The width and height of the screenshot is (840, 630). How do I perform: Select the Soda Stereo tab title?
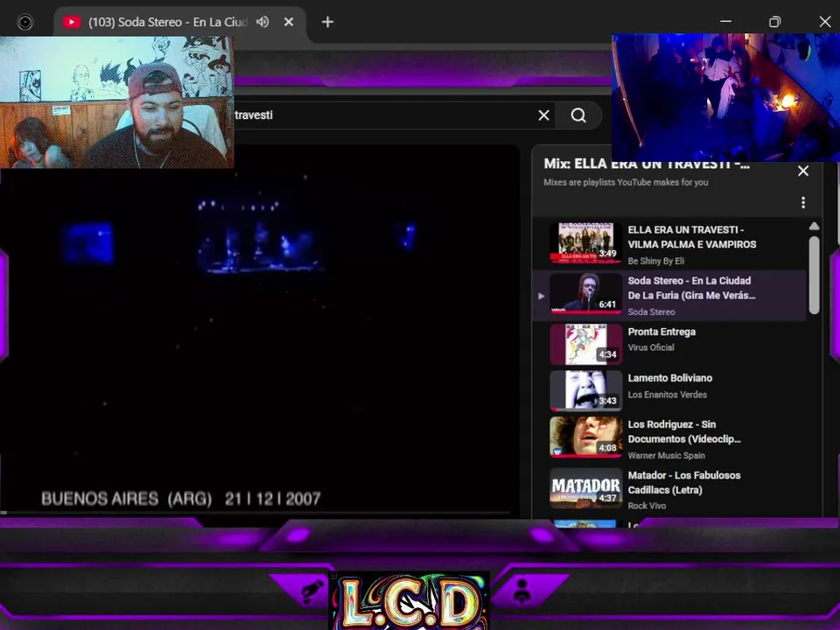tap(168, 22)
